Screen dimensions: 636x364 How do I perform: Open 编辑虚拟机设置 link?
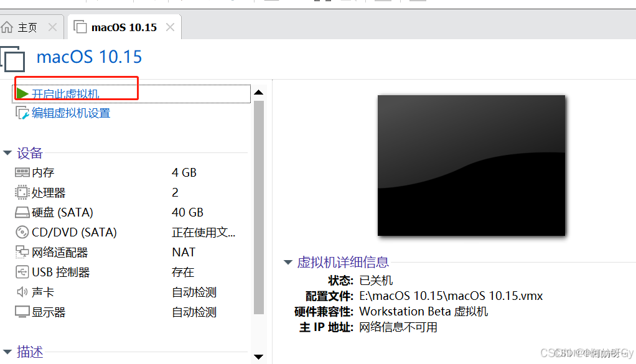[71, 113]
